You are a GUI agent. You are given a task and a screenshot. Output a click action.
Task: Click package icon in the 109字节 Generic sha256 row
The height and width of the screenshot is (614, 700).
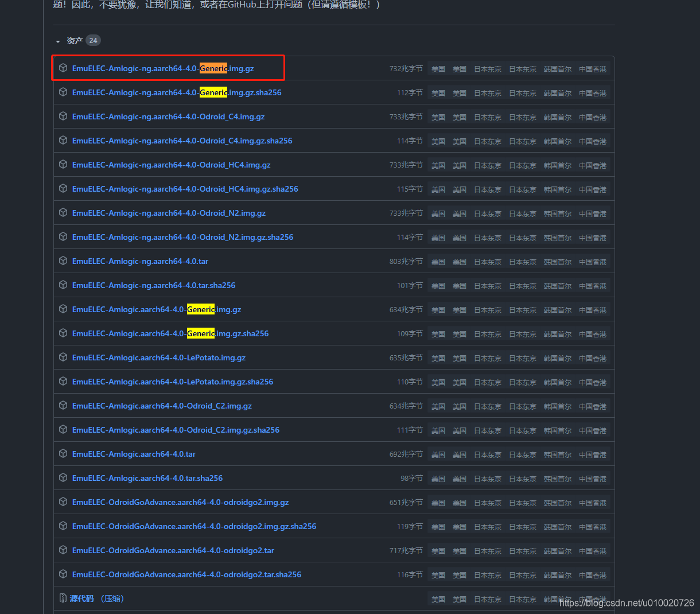[63, 333]
